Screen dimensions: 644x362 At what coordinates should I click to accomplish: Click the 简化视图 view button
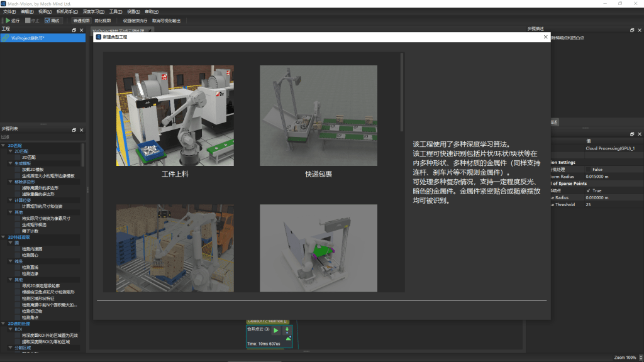(x=103, y=21)
